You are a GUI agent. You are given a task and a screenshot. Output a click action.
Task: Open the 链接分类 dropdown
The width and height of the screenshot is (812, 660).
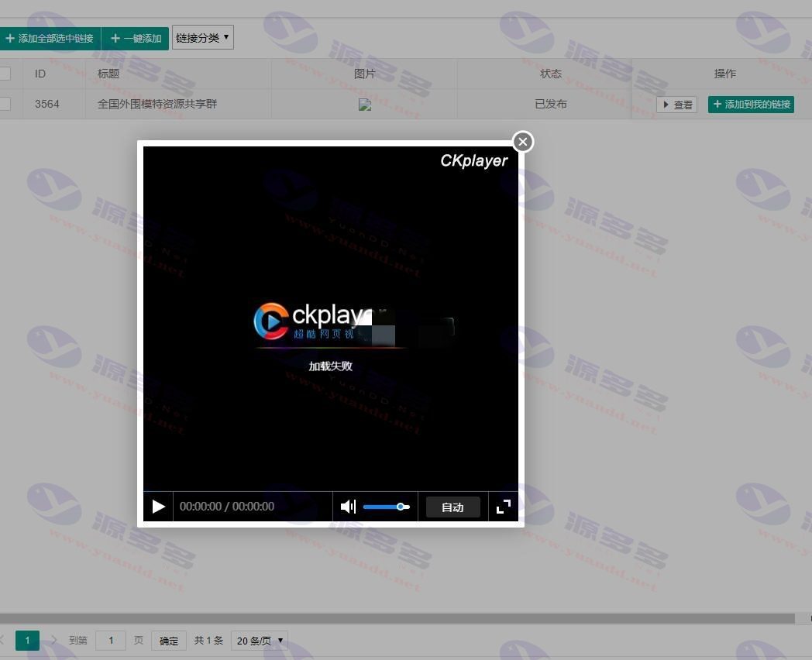[202, 38]
